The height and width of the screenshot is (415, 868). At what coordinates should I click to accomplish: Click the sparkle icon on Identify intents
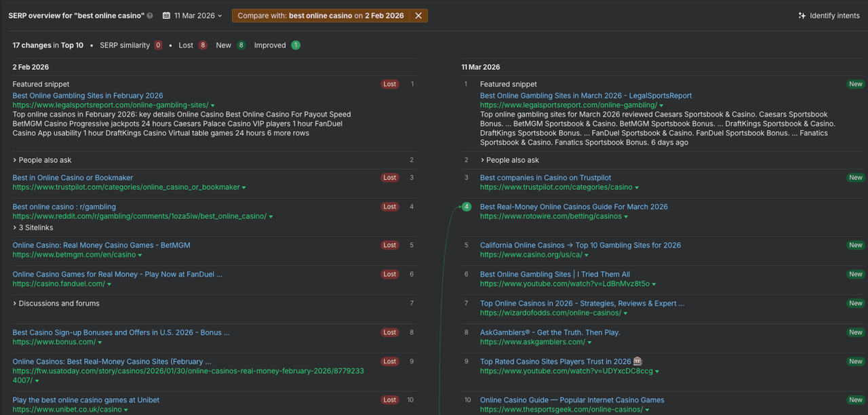coord(804,15)
